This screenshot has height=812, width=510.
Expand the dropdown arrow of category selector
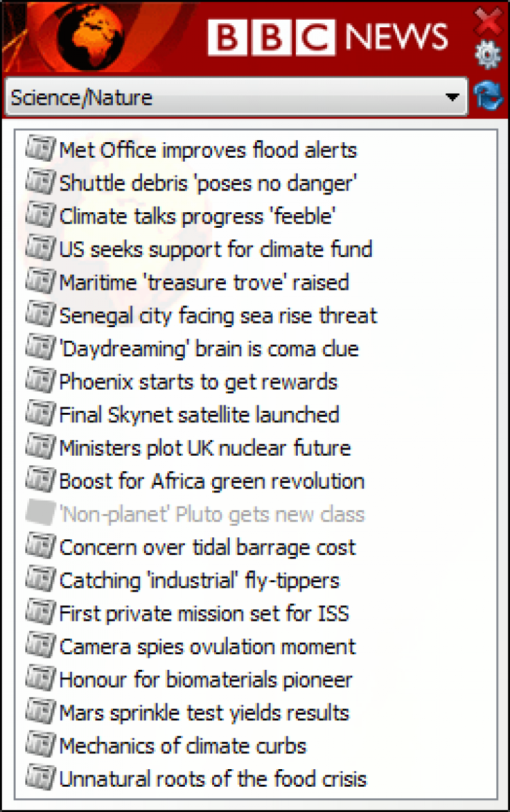pos(452,97)
